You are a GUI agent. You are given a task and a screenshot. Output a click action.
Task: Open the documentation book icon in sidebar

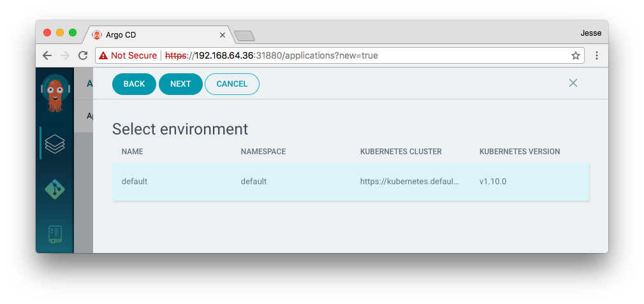point(55,234)
